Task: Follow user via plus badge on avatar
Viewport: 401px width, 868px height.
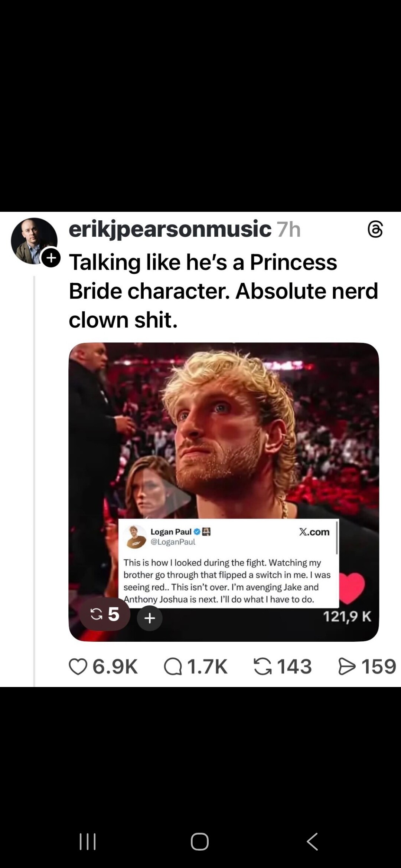Action: tap(51, 257)
